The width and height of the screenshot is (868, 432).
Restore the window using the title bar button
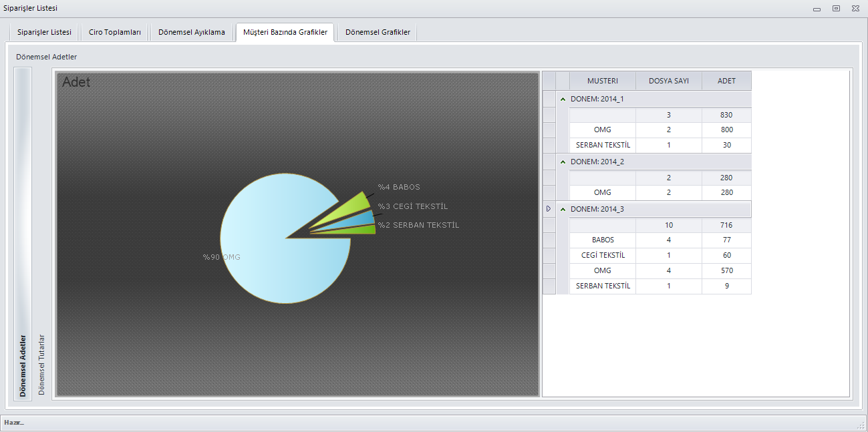tap(835, 8)
